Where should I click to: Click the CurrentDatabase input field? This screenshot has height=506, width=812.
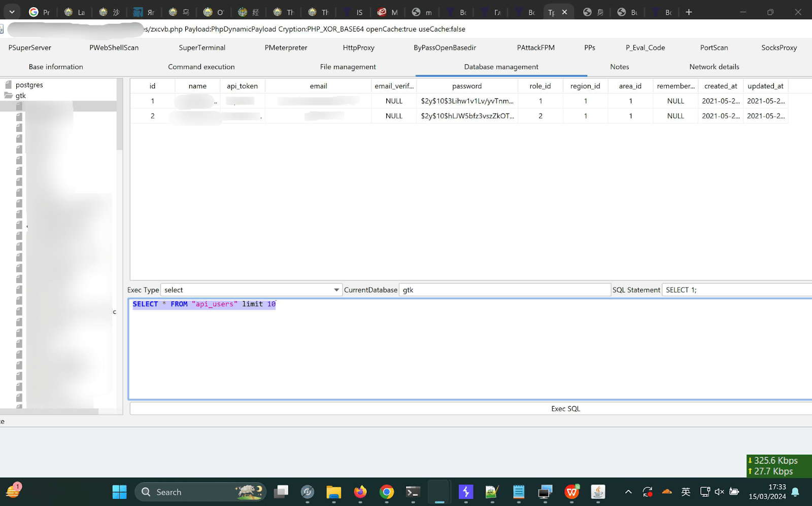(504, 290)
